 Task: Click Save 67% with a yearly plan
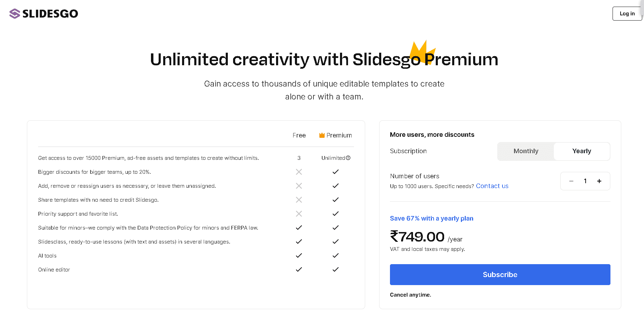432,218
